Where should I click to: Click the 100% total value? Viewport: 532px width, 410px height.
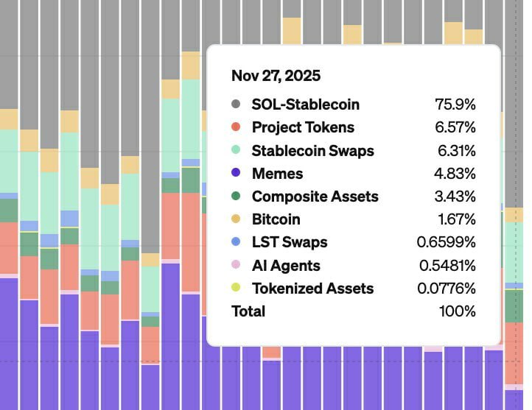click(457, 311)
